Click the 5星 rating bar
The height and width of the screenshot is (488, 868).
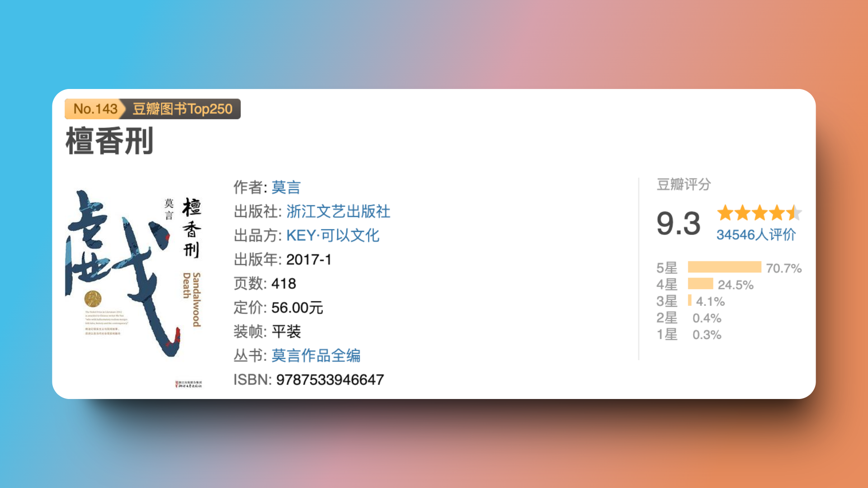[724, 267]
